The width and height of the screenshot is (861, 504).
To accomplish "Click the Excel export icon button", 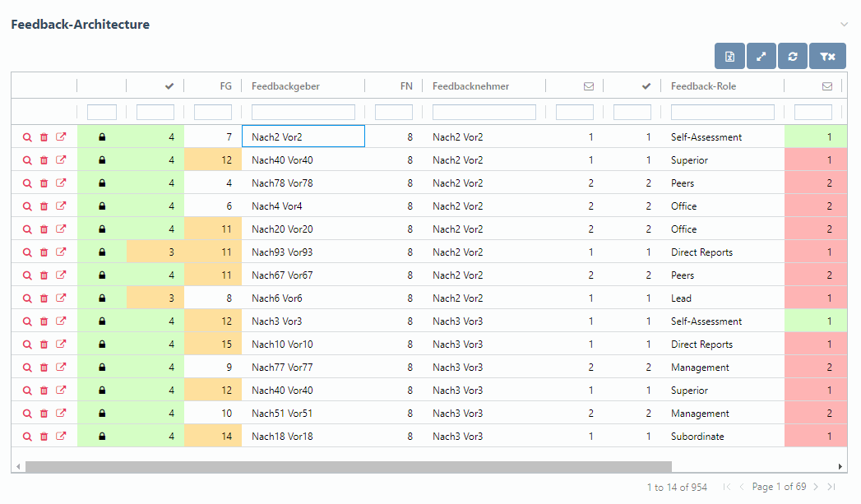I will click(729, 56).
